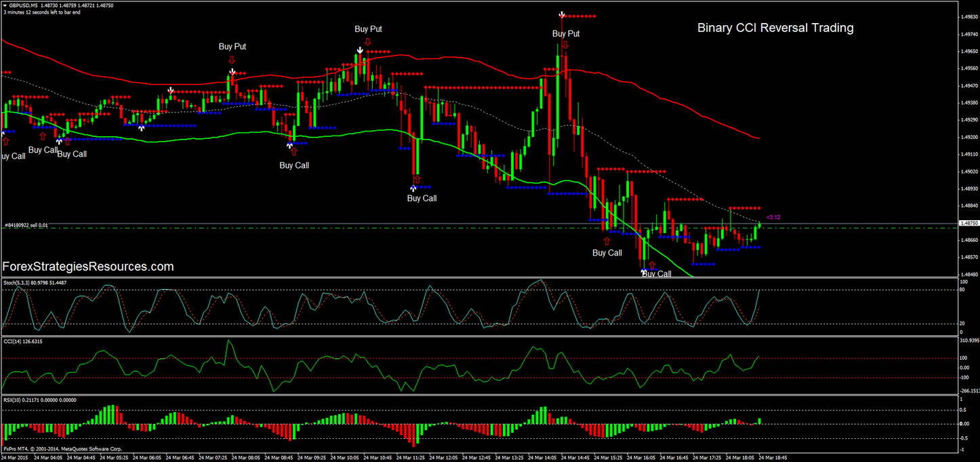
Task: Click the 1.49830 price on the scale
Action: pyautogui.click(x=968, y=18)
